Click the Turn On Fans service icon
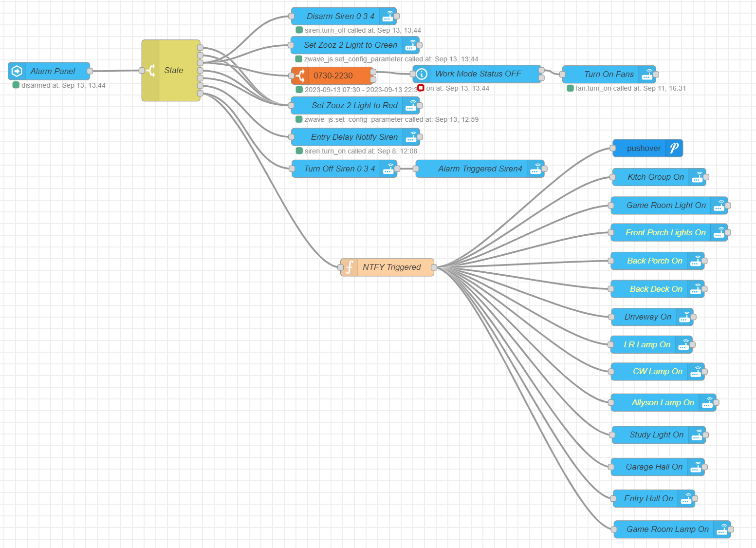Image resolution: width=756 pixels, height=548 pixels. [x=647, y=75]
